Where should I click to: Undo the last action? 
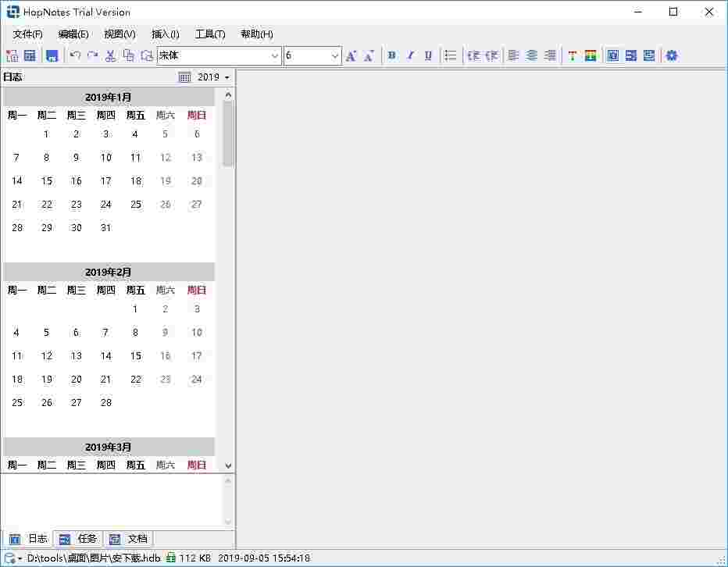(74, 55)
